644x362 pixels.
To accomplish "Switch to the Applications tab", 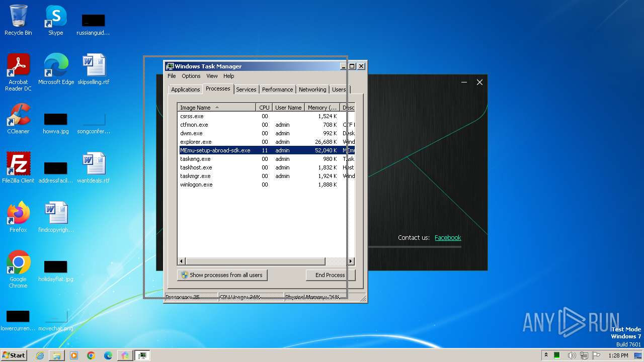I will click(185, 89).
